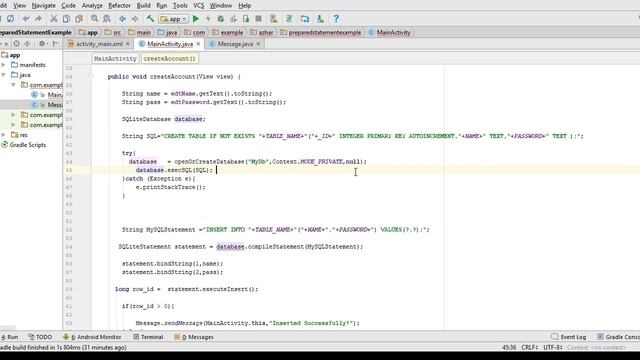Click preparedstatementexample breadcrumb

[321, 32]
